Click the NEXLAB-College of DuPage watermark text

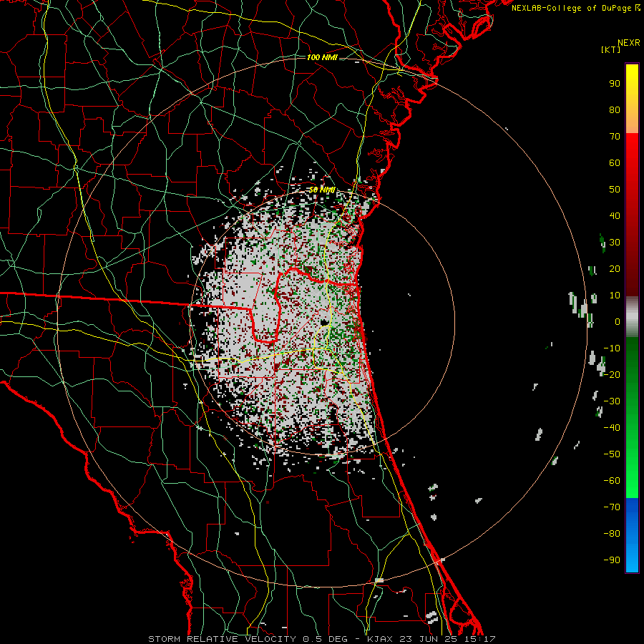click(572, 8)
